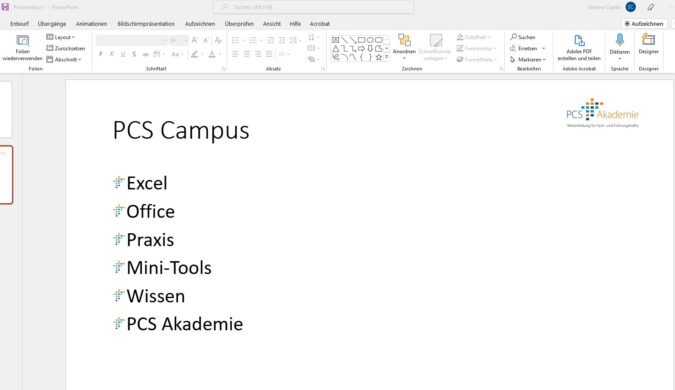The height and width of the screenshot is (390, 675).
Task: Open the Abschnitt dropdown
Action: [x=64, y=59]
